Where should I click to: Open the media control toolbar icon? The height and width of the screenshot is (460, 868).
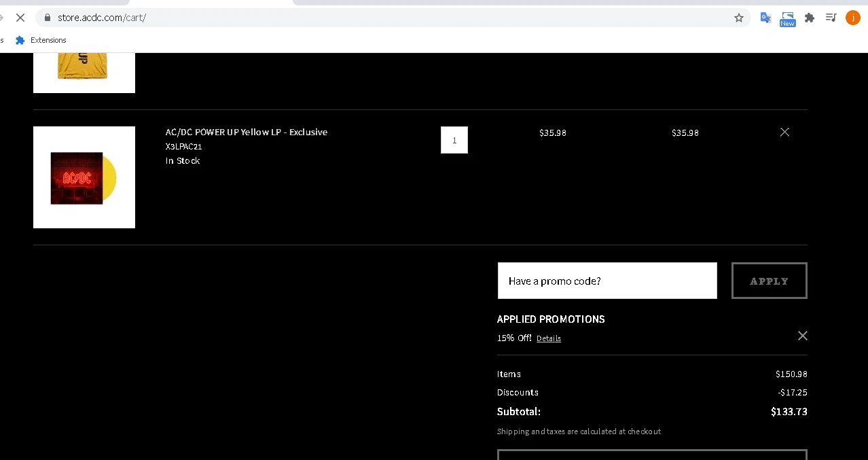pyautogui.click(x=831, y=18)
